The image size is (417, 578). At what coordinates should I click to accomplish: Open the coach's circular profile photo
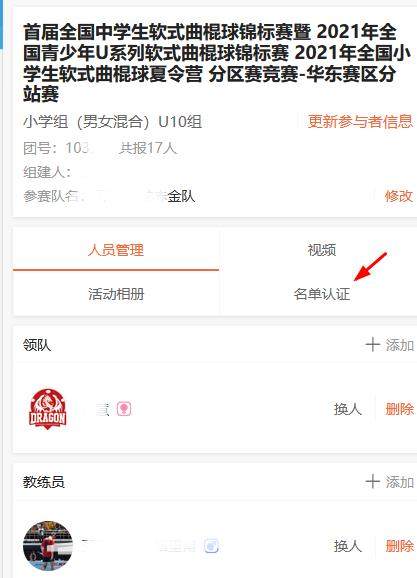click(x=48, y=546)
